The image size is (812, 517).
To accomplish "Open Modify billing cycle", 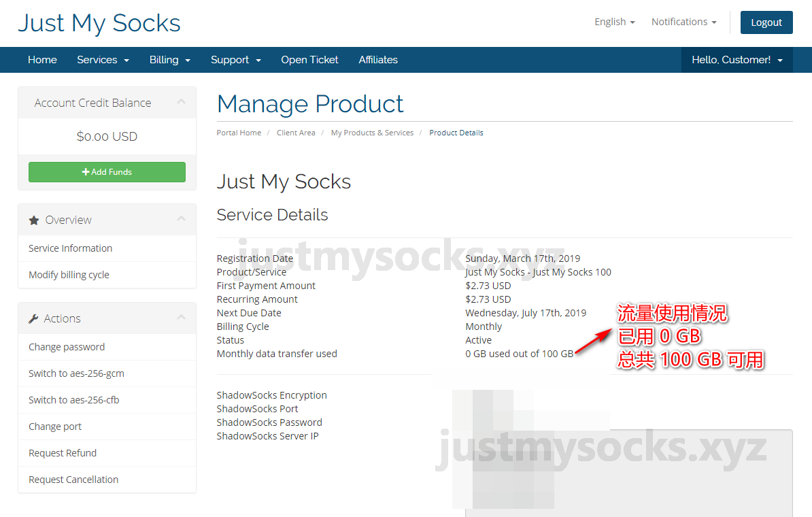I will [x=107, y=275].
